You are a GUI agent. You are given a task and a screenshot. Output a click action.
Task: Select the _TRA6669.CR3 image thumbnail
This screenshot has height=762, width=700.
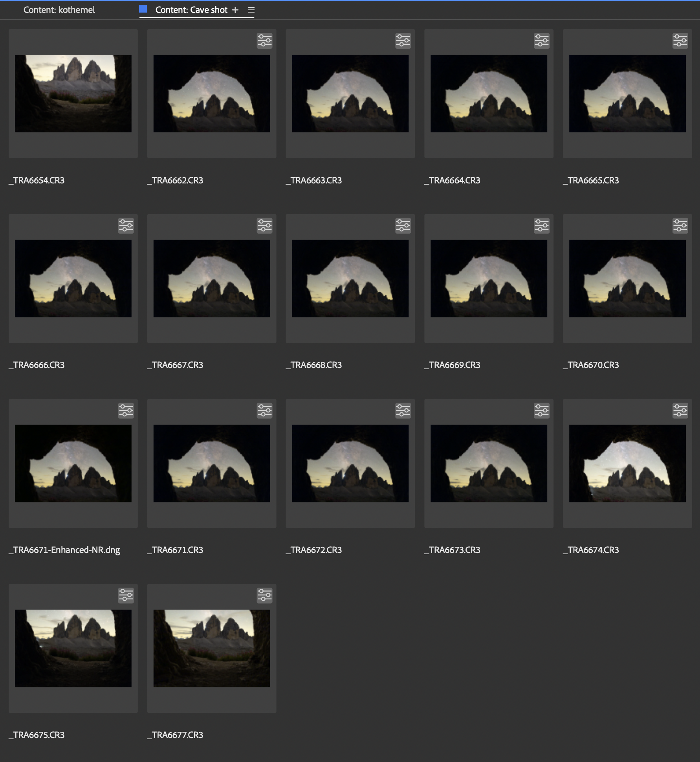pos(489,278)
